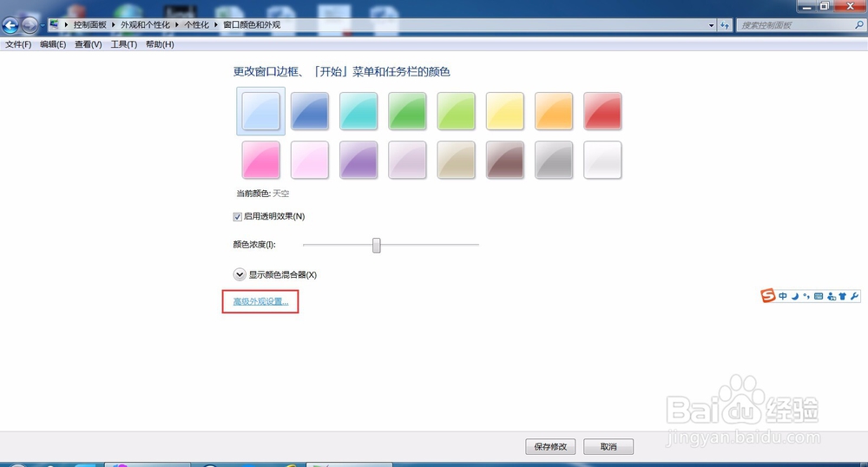
Task: Open the 帮助(H) menu
Action: pyautogui.click(x=160, y=44)
